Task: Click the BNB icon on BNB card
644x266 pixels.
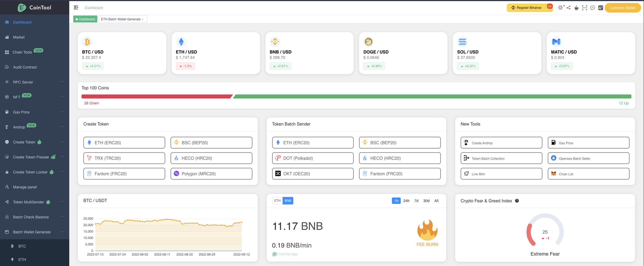Action: coord(275,42)
